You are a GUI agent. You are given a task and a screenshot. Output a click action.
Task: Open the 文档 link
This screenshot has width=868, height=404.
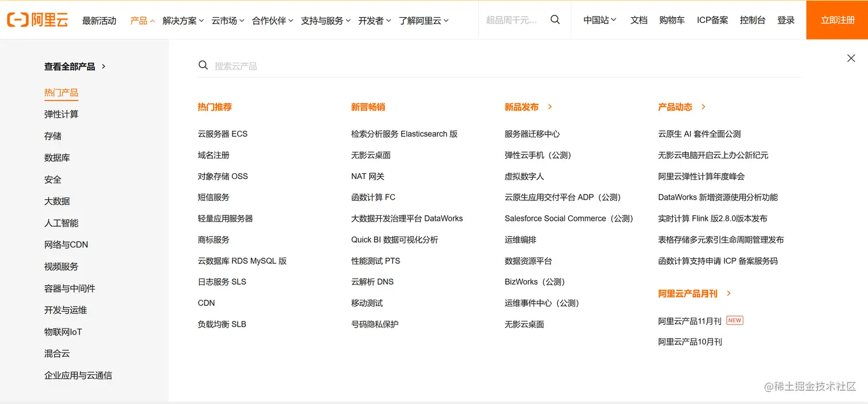click(x=639, y=20)
